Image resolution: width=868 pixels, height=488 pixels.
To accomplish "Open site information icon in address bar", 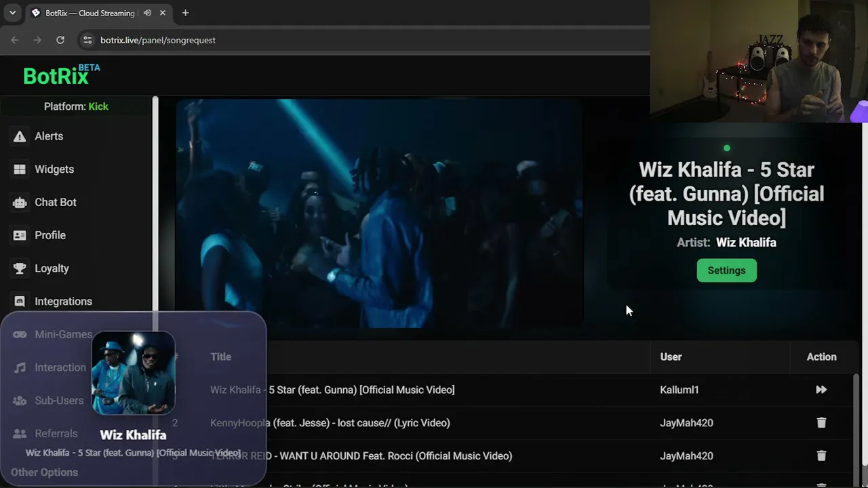I will click(87, 40).
